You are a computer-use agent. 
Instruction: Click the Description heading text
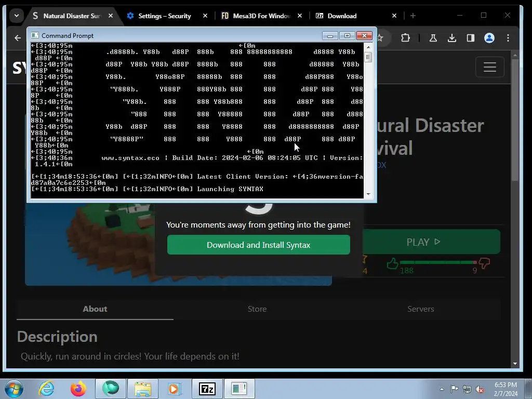click(57, 337)
